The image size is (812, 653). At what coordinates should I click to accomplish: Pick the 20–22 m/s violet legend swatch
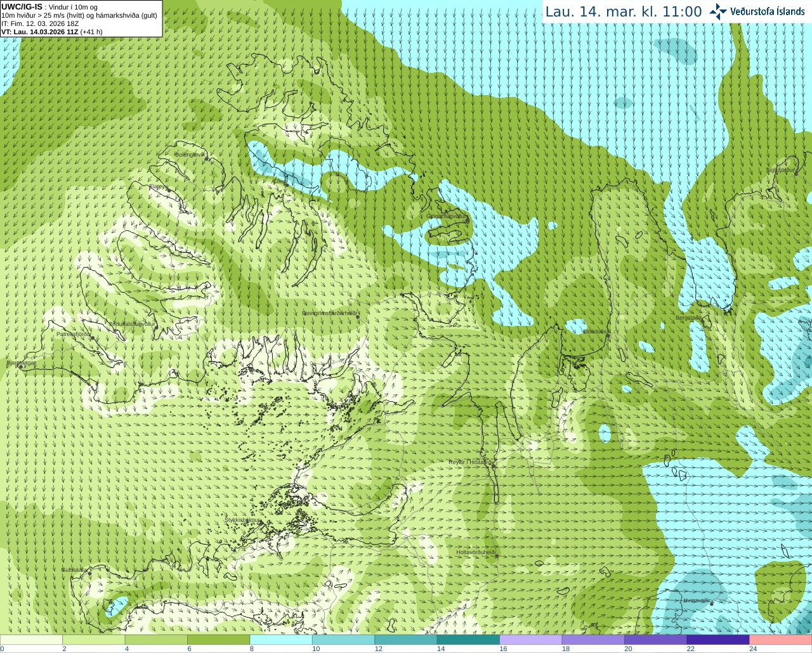pos(656,640)
